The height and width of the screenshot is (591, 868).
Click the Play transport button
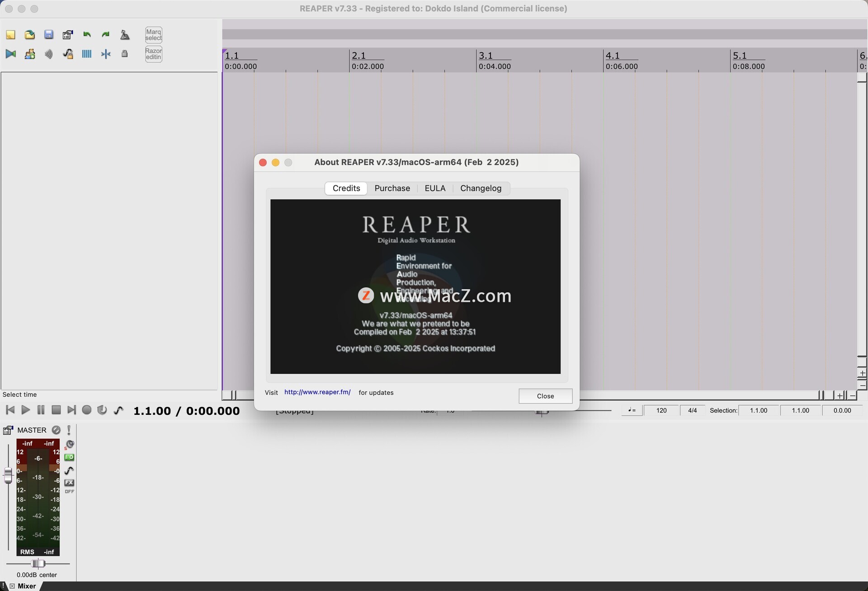pos(25,410)
